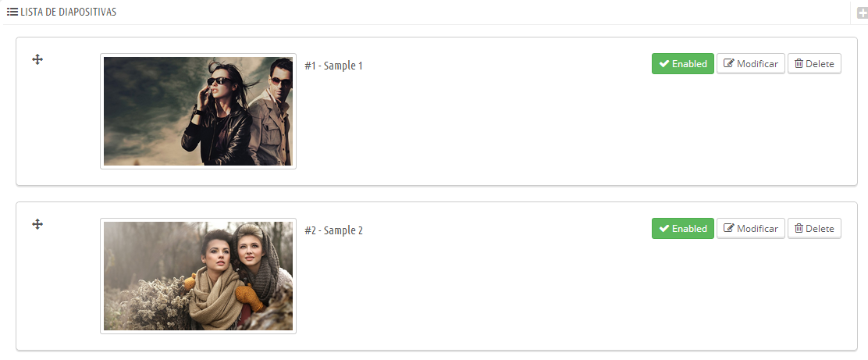Add a new slide with the plus icon
The height and width of the screenshot is (360, 868).
pos(863,13)
